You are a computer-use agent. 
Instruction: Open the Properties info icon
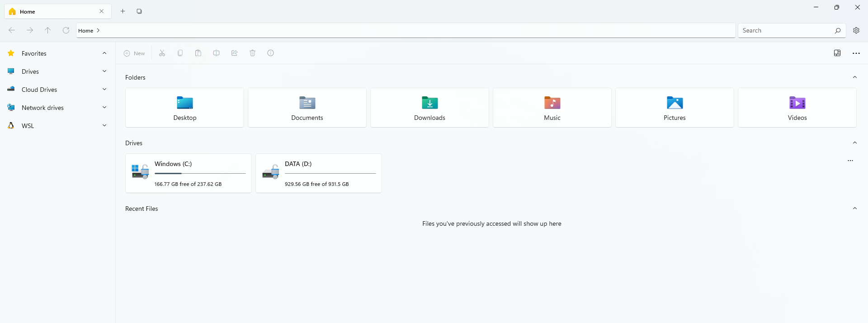270,53
